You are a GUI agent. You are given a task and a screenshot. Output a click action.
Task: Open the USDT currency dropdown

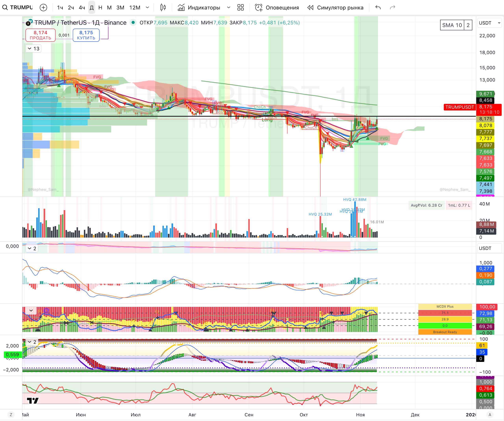[x=489, y=23]
